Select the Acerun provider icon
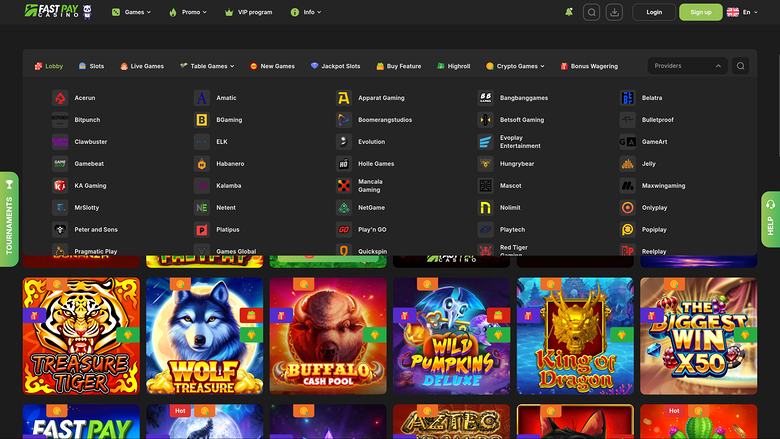 coord(60,98)
